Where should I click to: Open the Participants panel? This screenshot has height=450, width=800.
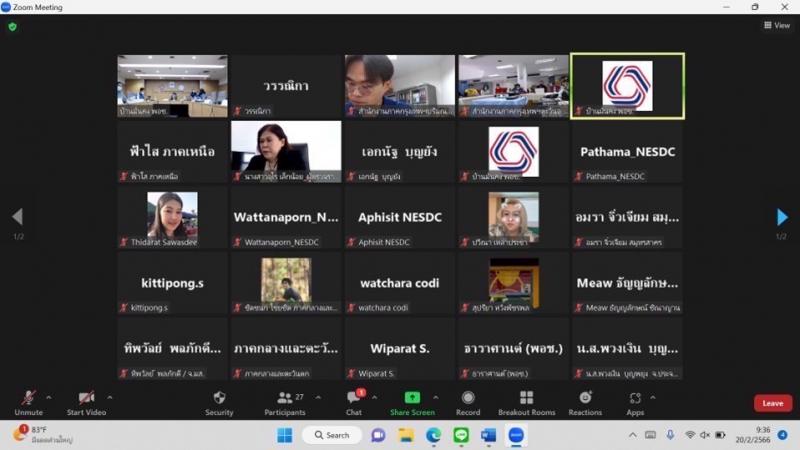285,403
